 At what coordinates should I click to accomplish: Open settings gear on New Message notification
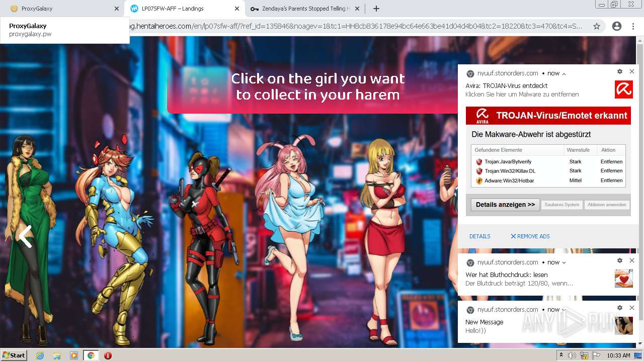point(620,308)
